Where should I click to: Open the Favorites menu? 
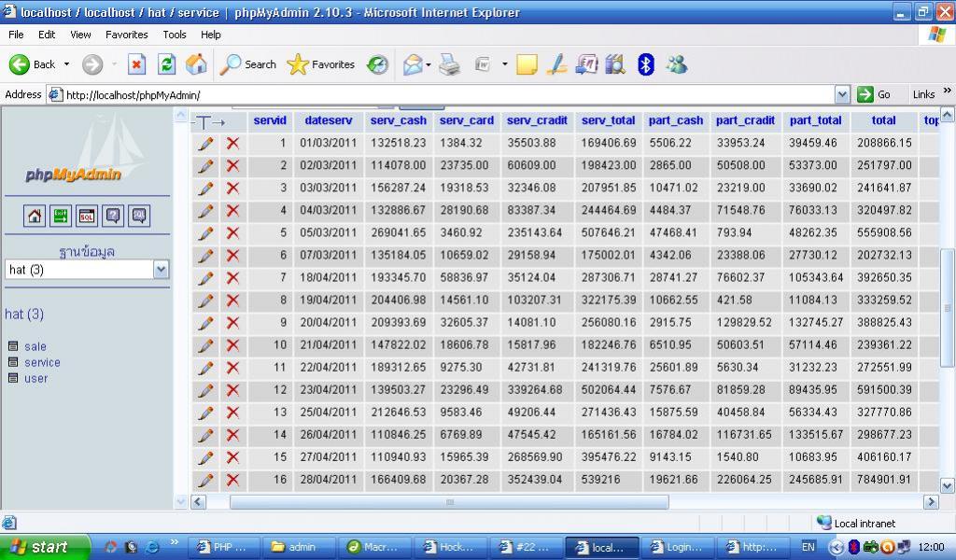(x=126, y=35)
